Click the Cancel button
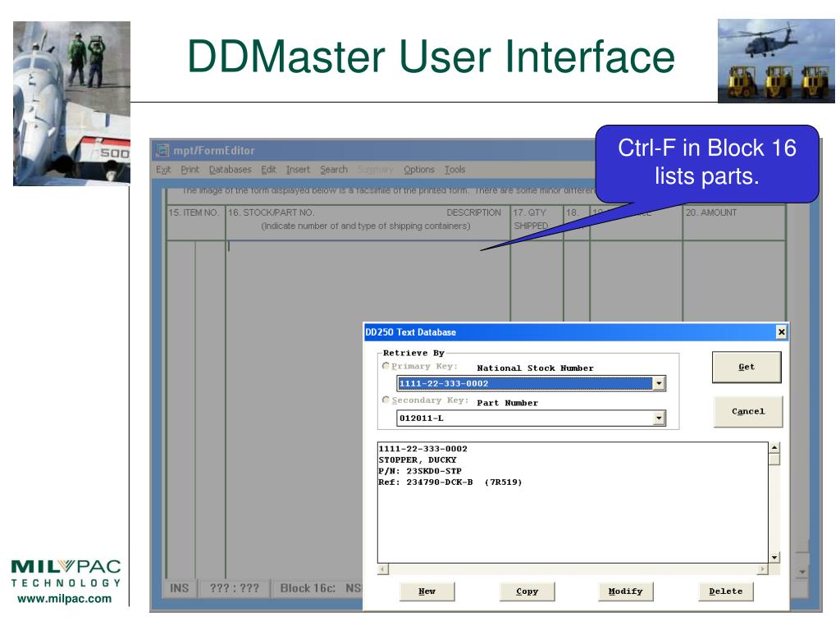The image size is (840, 630). (x=748, y=412)
